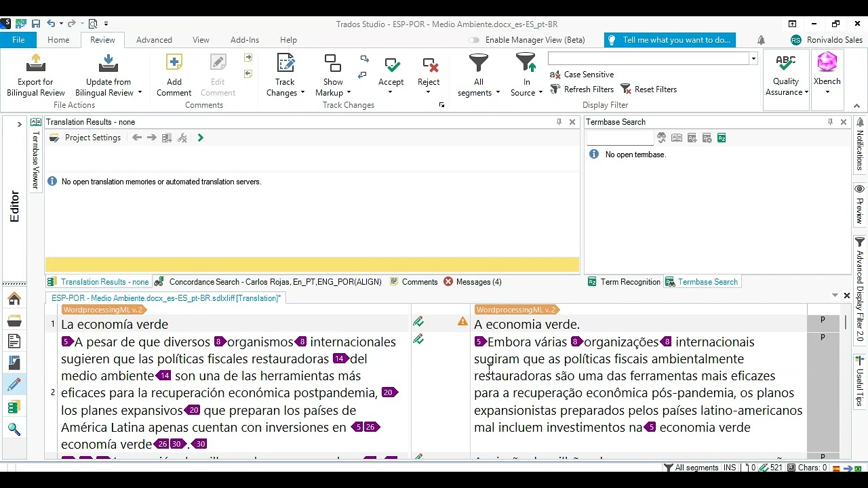This screenshot has height=488, width=868.
Task: Open the Messages (4) tab
Action: coord(473,282)
